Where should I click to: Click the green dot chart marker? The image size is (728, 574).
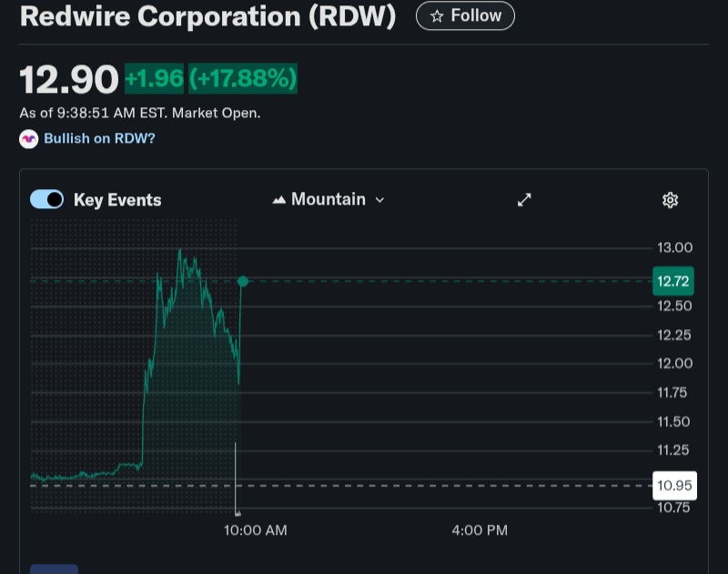point(242,281)
